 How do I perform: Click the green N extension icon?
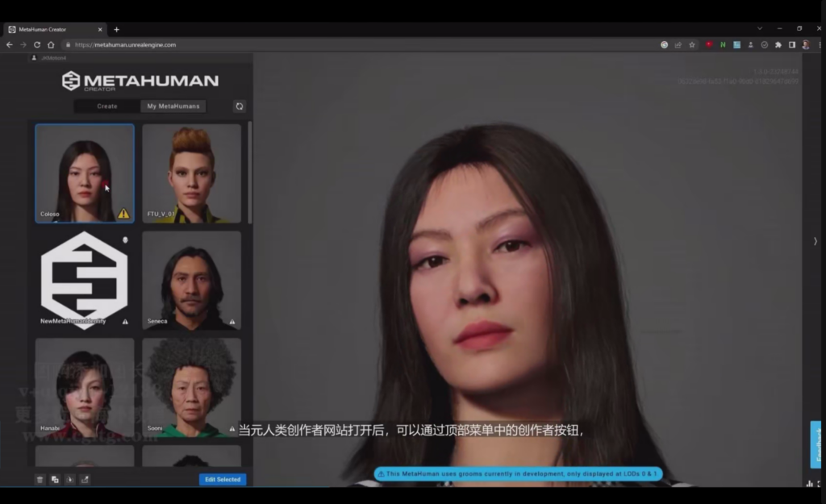[723, 45]
